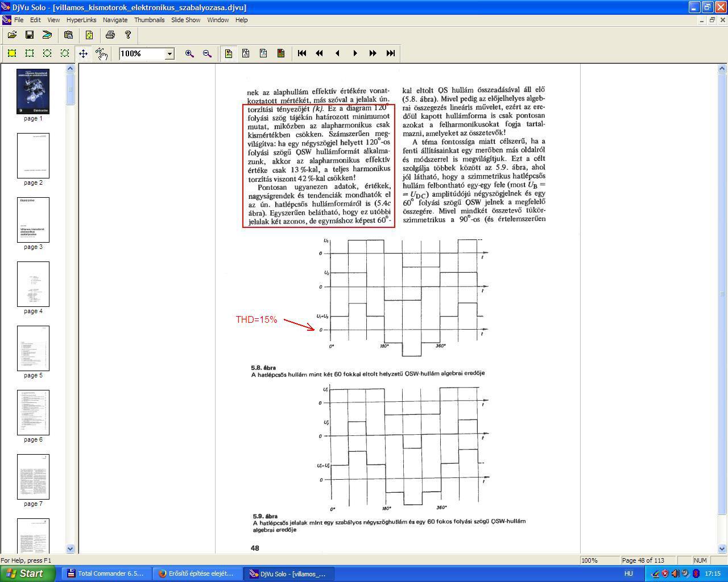728x582 pixels.
Task: Open the Thumbnails menu
Action: (x=149, y=20)
